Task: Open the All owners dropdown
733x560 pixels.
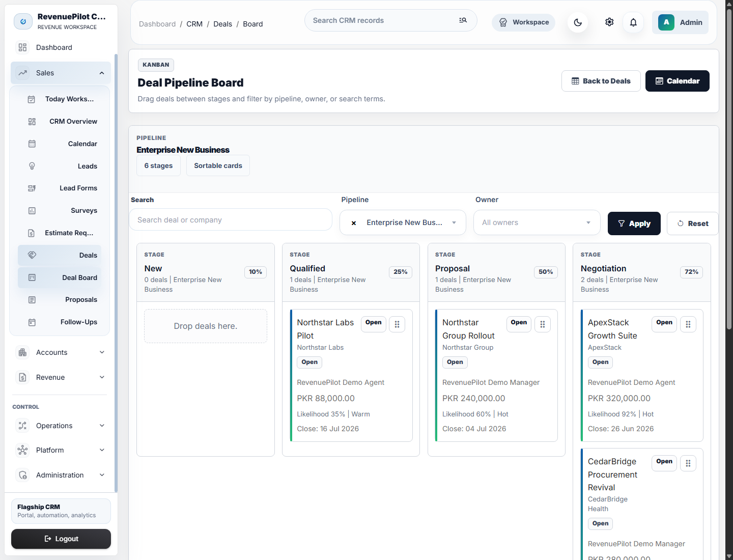Action: click(x=537, y=222)
